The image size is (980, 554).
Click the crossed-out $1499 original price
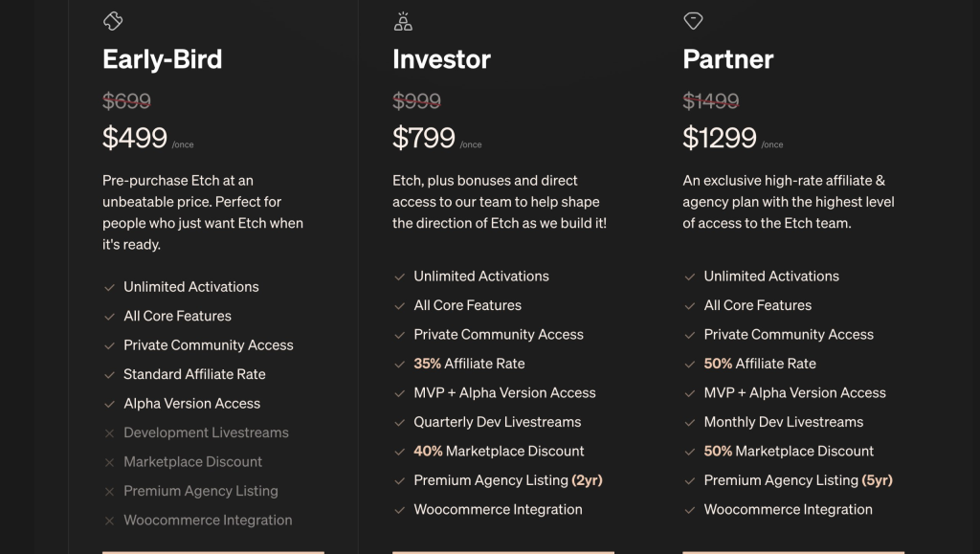(x=711, y=100)
